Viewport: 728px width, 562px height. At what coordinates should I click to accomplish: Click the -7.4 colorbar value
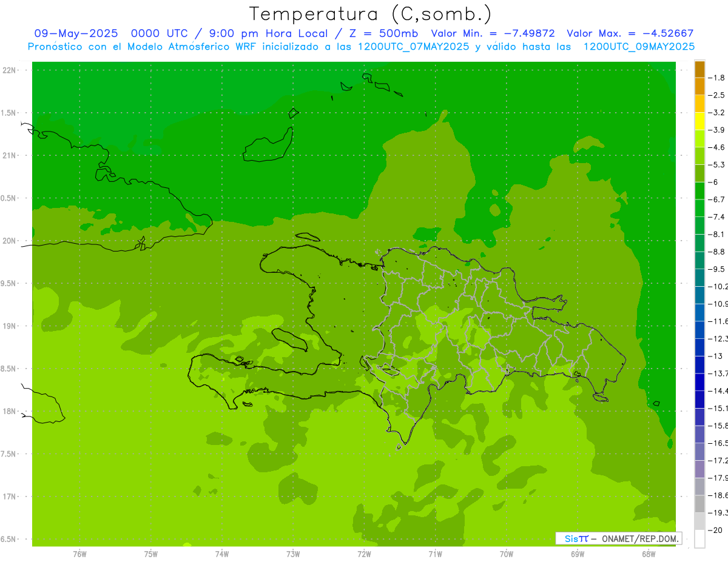(717, 217)
